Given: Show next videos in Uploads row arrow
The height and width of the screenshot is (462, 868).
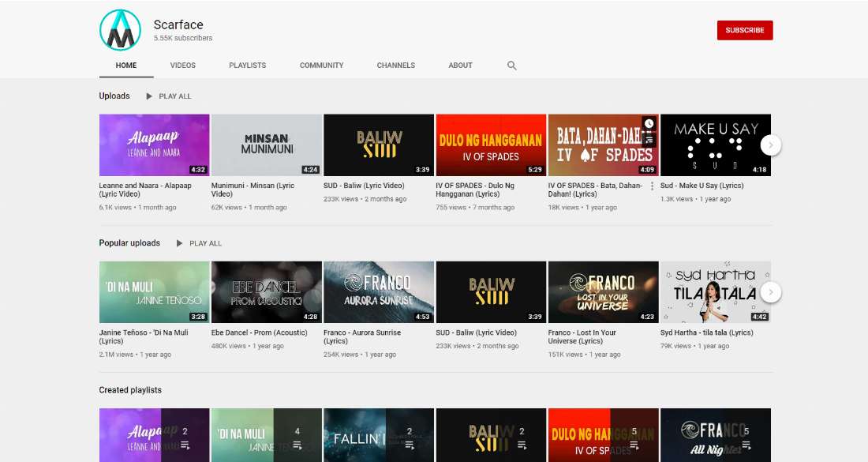Looking at the screenshot, I should [771, 145].
